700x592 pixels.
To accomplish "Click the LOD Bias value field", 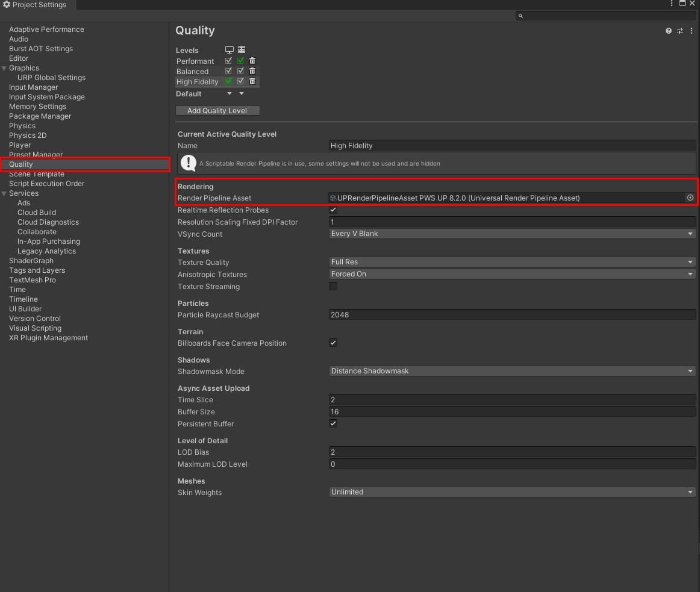I will pos(512,452).
